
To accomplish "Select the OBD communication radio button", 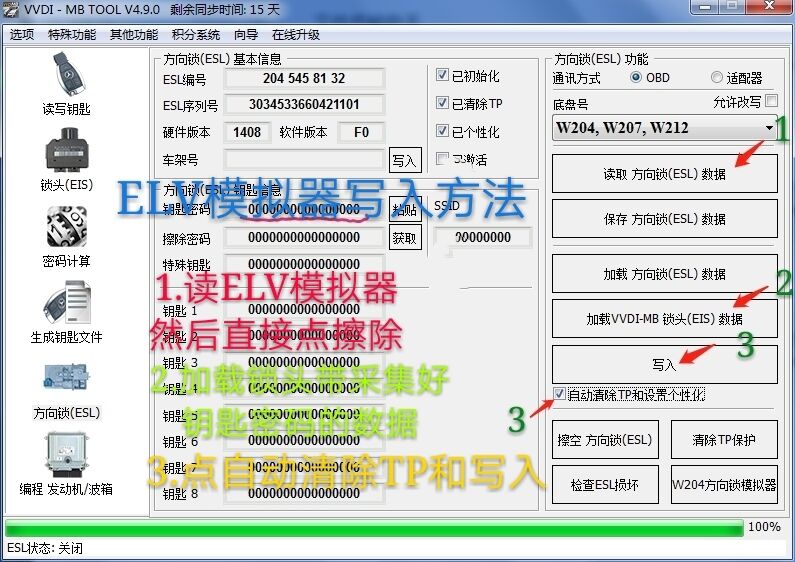I will 636,78.
